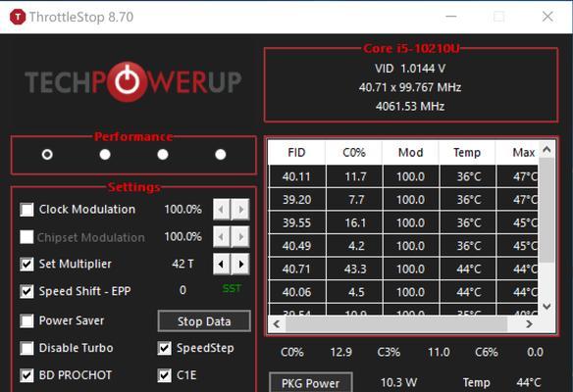Screen dimensions: 573x392
Task: Decrease Set Multiplier with left arrow
Action: 222,264
